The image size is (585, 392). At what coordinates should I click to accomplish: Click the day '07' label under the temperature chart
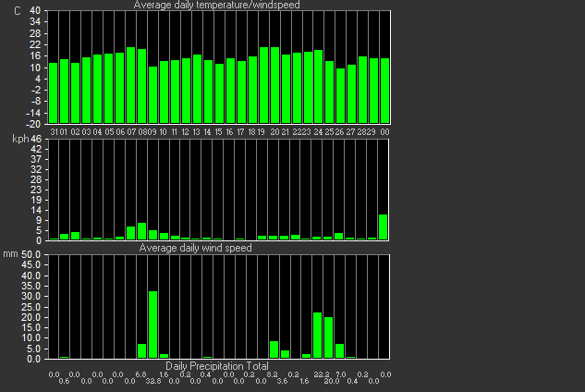[131, 132]
